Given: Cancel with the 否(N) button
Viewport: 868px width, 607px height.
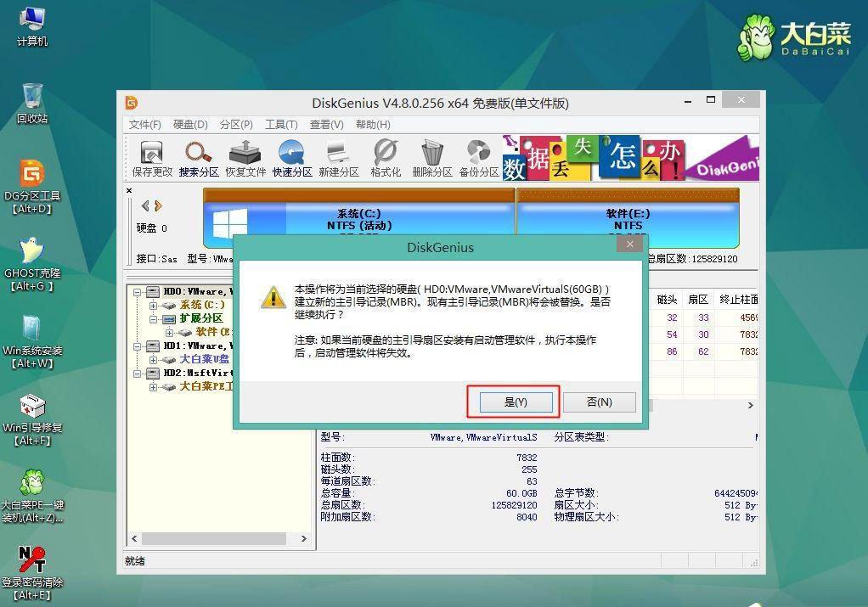Looking at the screenshot, I should click(x=599, y=402).
